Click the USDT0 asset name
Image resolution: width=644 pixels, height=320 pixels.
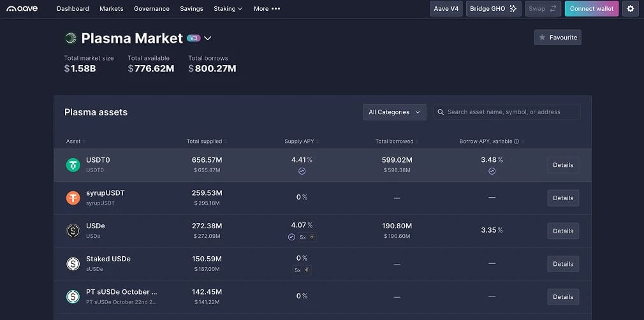coord(98,160)
